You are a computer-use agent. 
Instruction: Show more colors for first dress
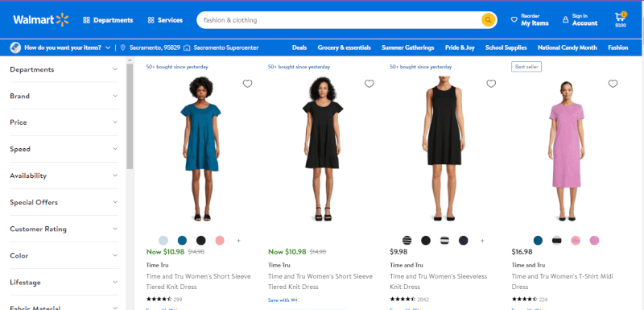(x=238, y=241)
